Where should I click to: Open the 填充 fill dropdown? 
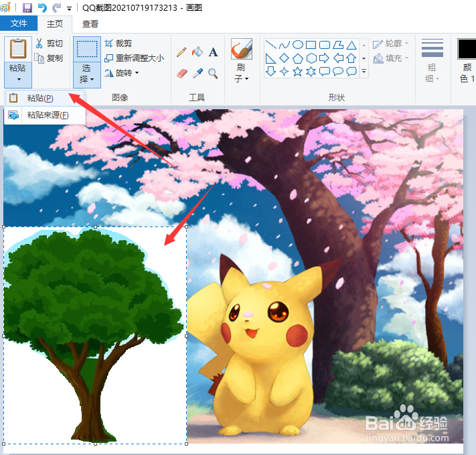(x=390, y=58)
